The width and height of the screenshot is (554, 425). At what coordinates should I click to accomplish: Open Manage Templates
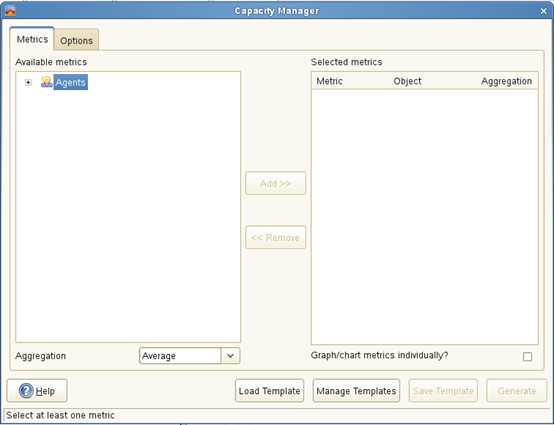(356, 391)
